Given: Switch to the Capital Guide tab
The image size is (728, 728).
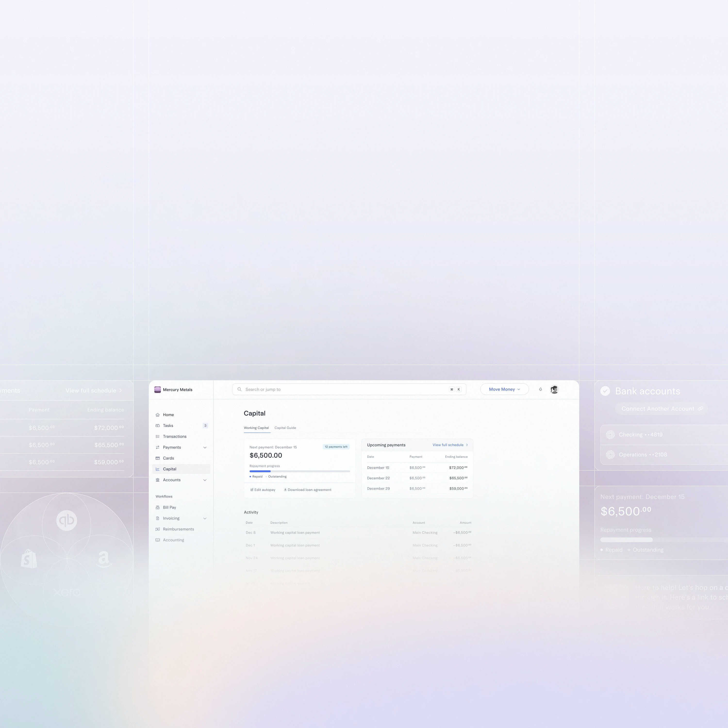Looking at the screenshot, I should (x=285, y=428).
